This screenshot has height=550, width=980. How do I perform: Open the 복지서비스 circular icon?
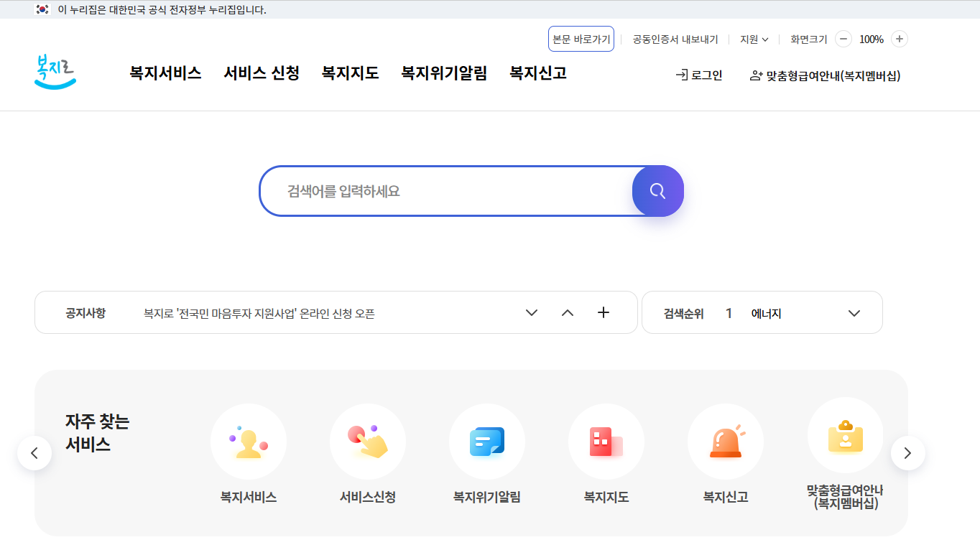click(249, 442)
